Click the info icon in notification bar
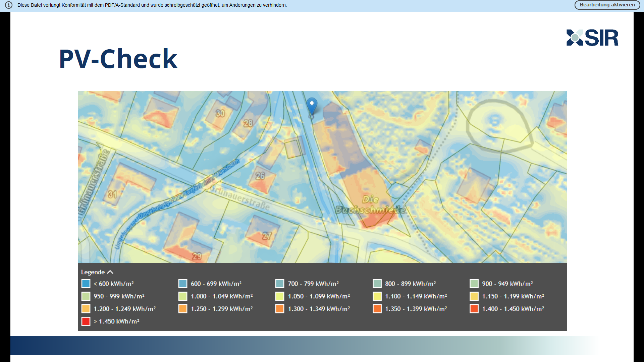The height and width of the screenshot is (362, 644). pyautogui.click(x=9, y=5)
